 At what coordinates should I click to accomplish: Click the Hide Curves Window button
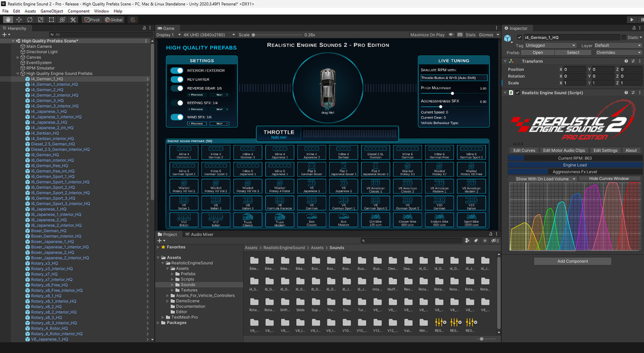click(x=609, y=178)
